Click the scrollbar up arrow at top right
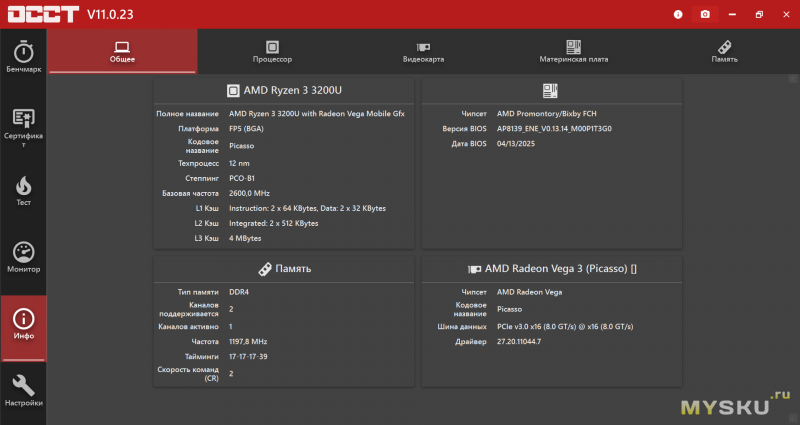Image resolution: width=800 pixels, height=425 pixels. [793, 79]
